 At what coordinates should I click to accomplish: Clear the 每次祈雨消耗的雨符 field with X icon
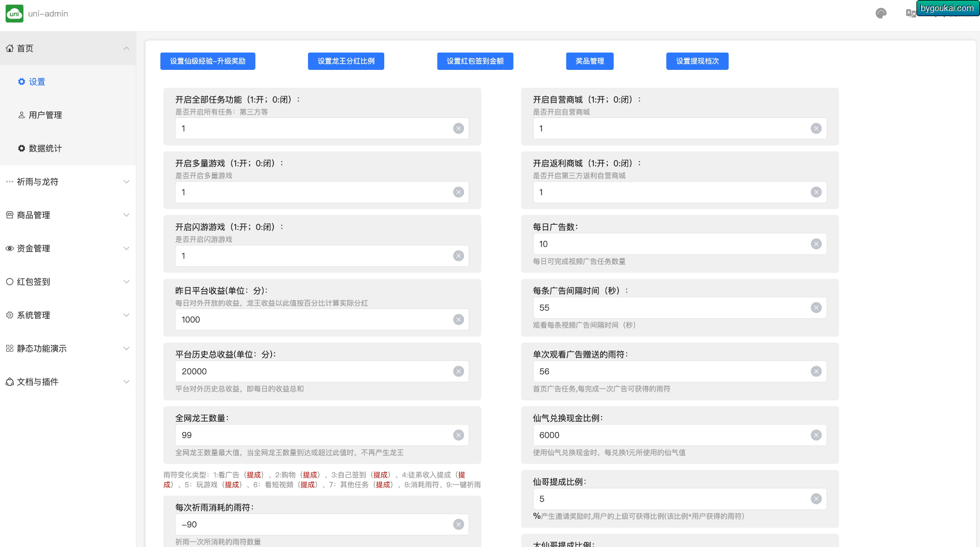point(458,524)
